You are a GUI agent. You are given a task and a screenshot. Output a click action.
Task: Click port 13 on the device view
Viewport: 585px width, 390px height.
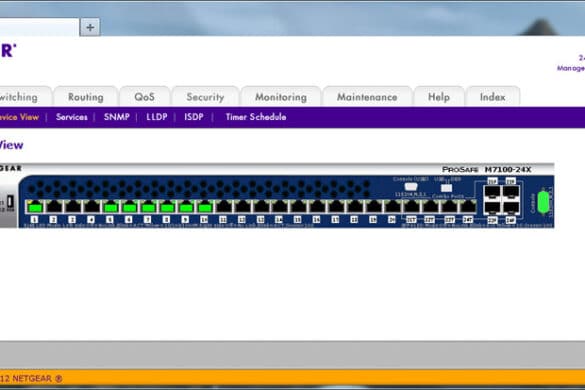pyautogui.click(x=261, y=207)
